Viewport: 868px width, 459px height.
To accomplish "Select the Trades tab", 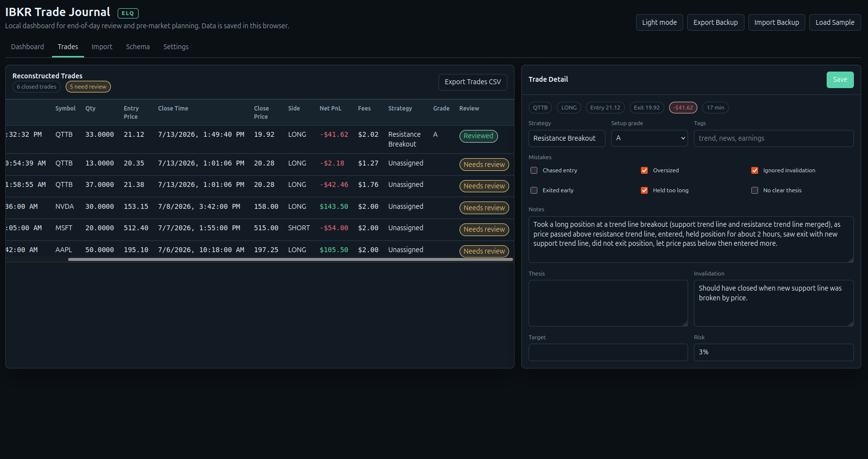I will [68, 47].
